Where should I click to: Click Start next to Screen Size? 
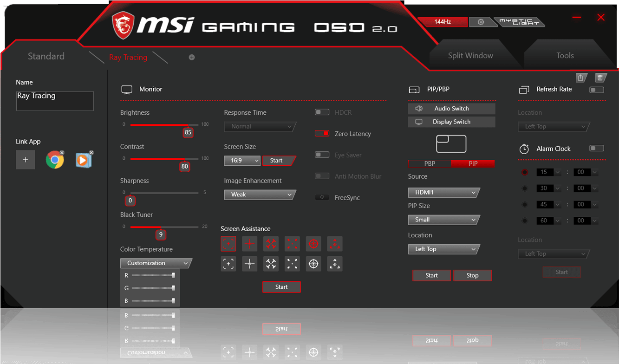pyautogui.click(x=279, y=160)
